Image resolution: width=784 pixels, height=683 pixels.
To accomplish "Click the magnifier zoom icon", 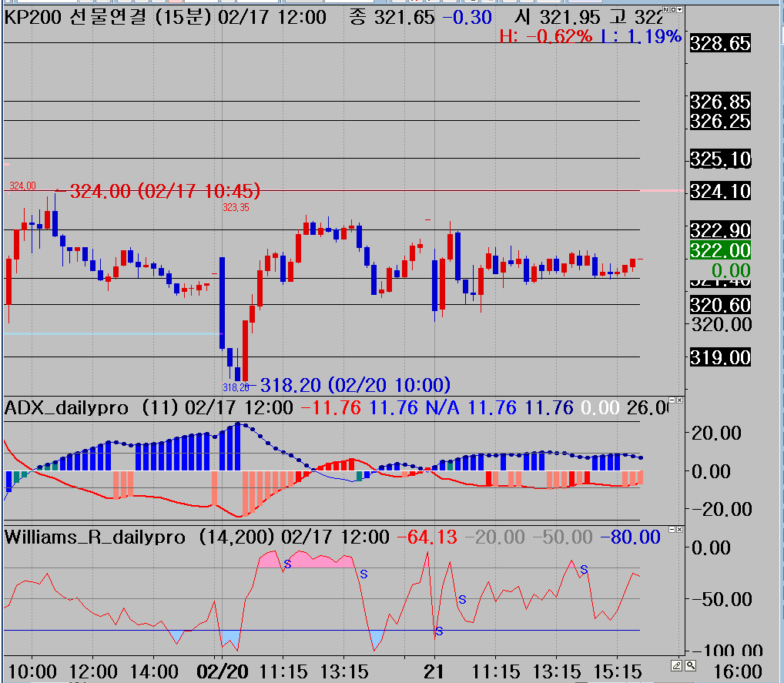I will click(x=691, y=665).
